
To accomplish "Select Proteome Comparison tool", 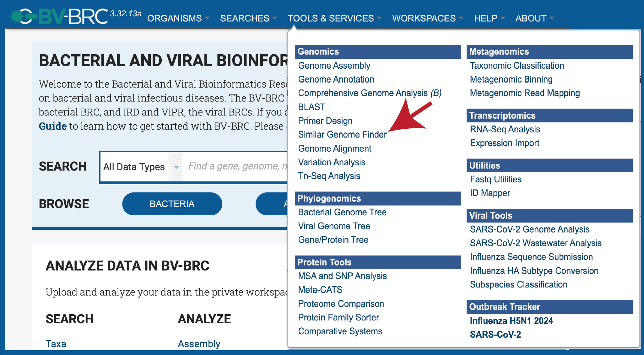I will pos(341,304).
